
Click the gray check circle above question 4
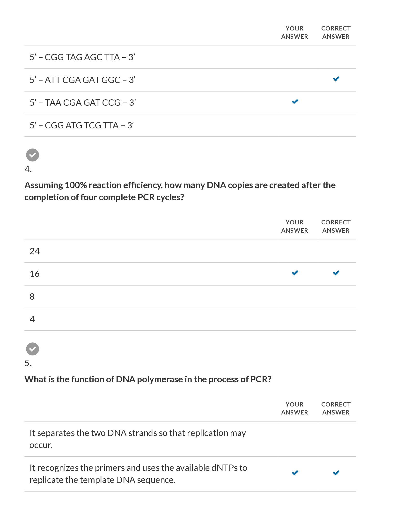[x=32, y=155]
